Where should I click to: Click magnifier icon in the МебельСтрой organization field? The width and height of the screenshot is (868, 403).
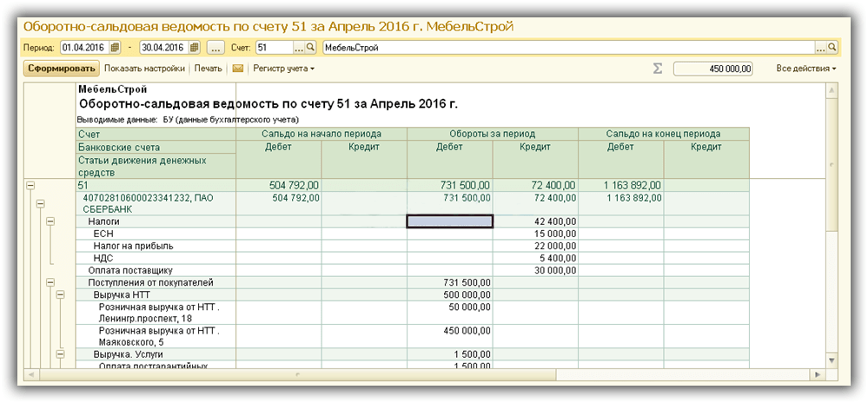(832, 47)
